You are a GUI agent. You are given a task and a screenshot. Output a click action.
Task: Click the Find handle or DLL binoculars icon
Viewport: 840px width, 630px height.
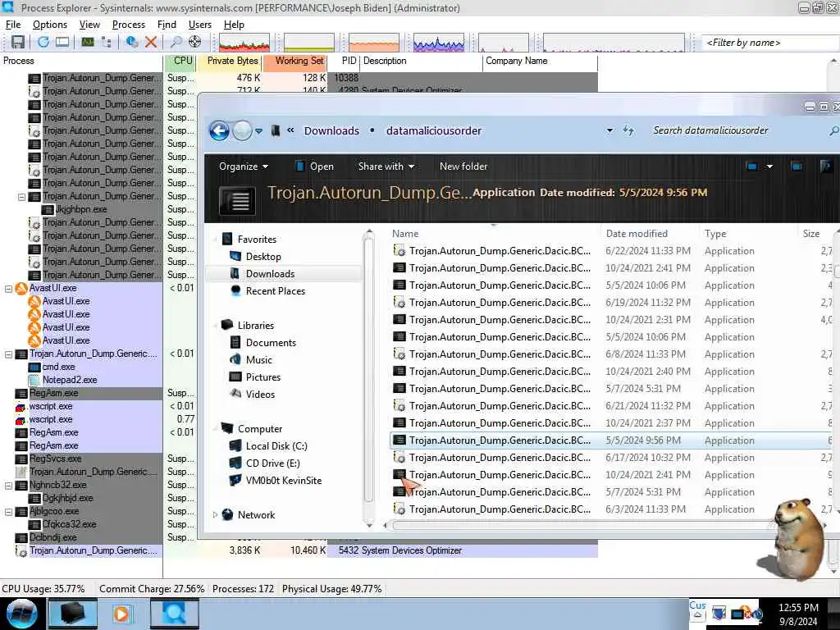(176, 42)
